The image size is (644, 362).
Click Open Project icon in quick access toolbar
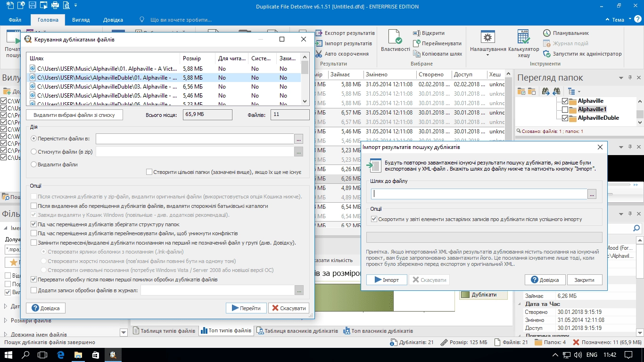pyautogui.click(x=21, y=6)
